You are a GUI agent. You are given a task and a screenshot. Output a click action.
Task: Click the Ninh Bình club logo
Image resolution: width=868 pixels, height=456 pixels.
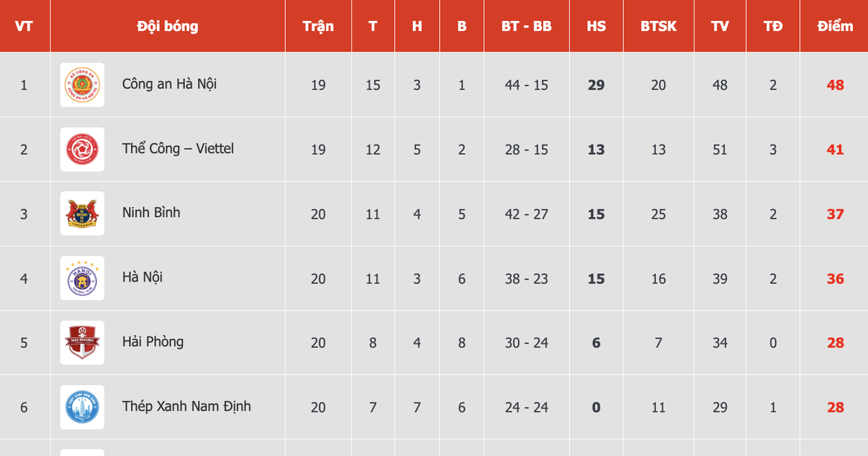coord(82,214)
